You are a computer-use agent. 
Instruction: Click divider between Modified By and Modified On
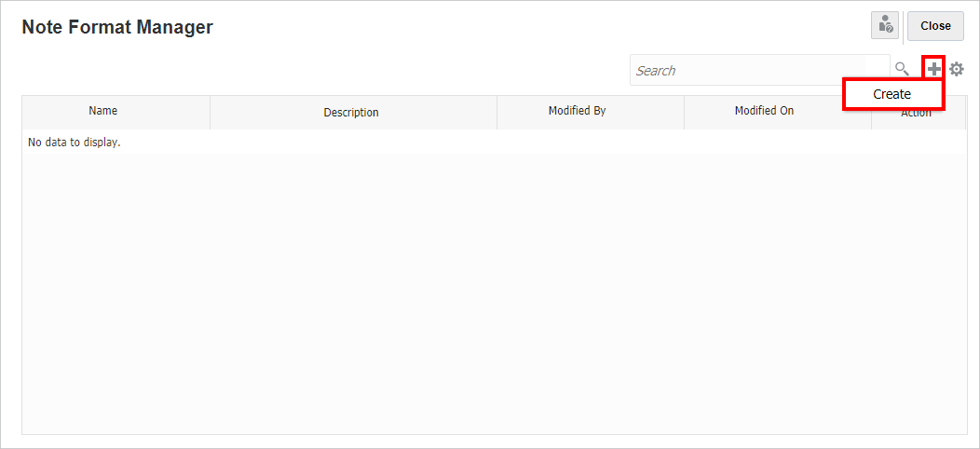click(x=685, y=112)
